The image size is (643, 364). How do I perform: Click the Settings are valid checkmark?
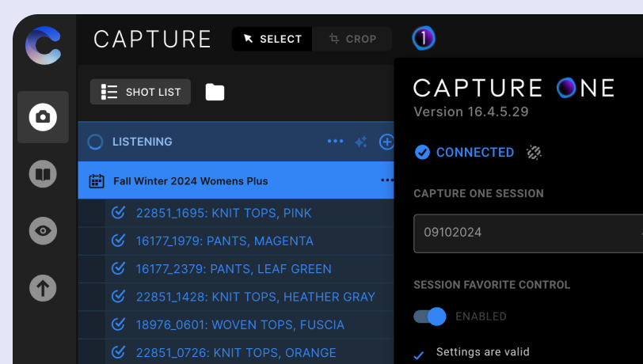tap(419, 355)
